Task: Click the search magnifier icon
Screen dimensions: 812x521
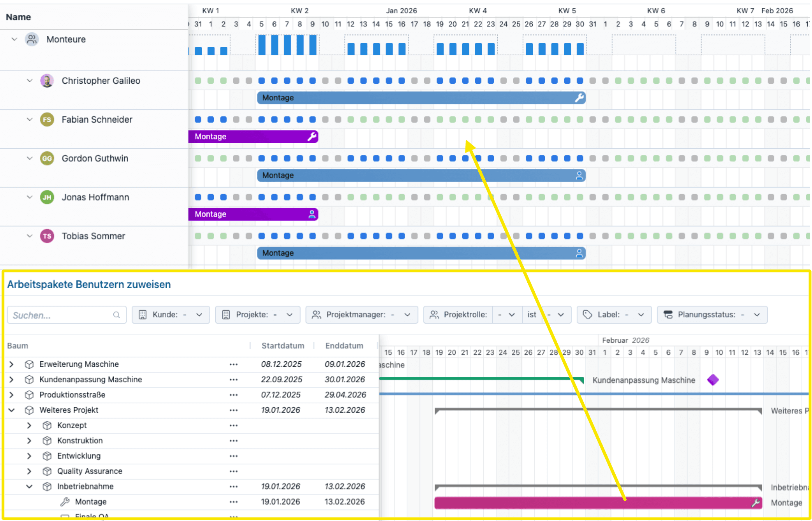Action: coord(116,315)
